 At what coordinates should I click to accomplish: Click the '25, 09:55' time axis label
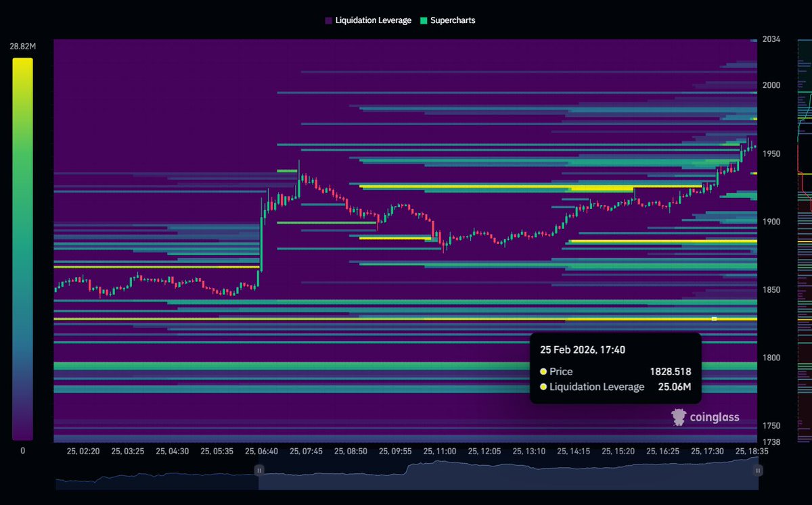394,450
